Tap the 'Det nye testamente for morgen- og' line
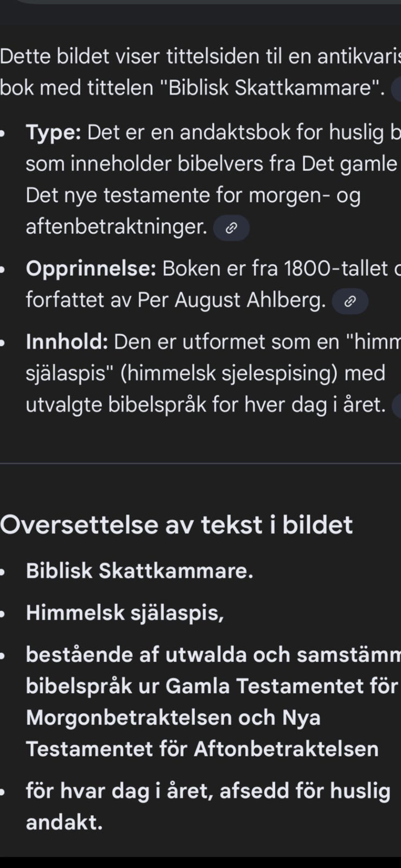Screen dimensions: 401x868 (x=193, y=196)
